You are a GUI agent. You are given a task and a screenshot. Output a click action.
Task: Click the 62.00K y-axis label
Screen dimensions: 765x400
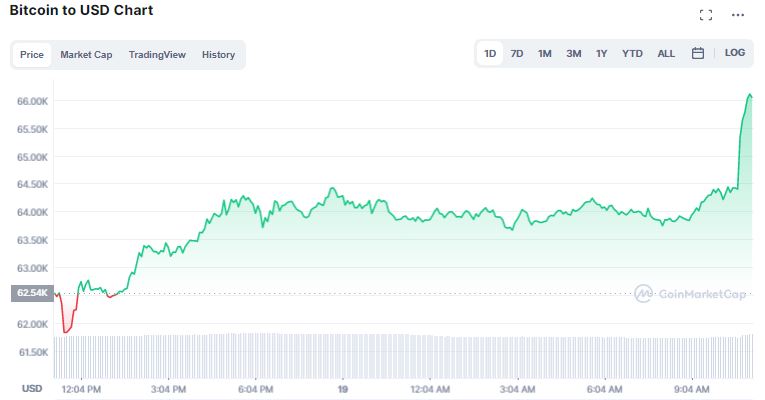click(x=32, y=324)
